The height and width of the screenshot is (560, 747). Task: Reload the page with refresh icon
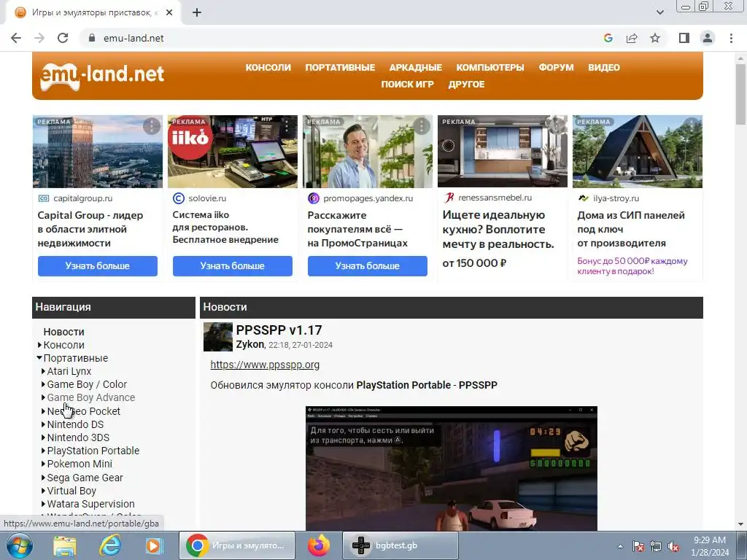(63, 38)
